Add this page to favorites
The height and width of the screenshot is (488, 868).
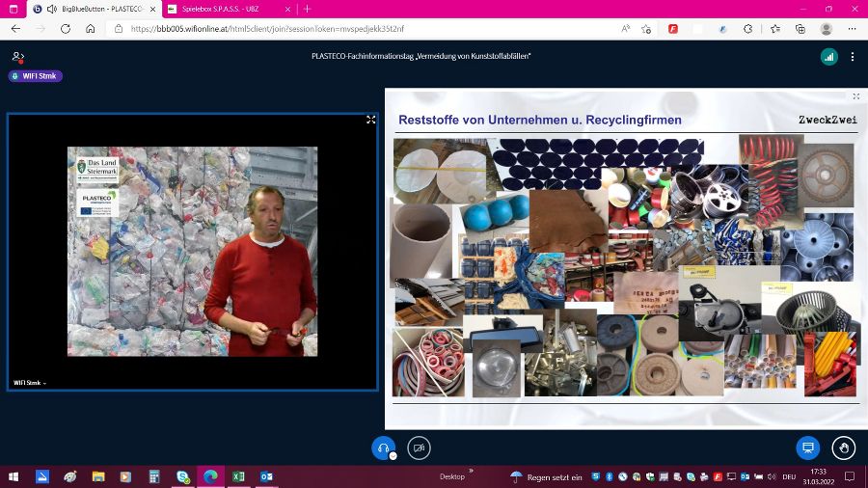(646, 29)
